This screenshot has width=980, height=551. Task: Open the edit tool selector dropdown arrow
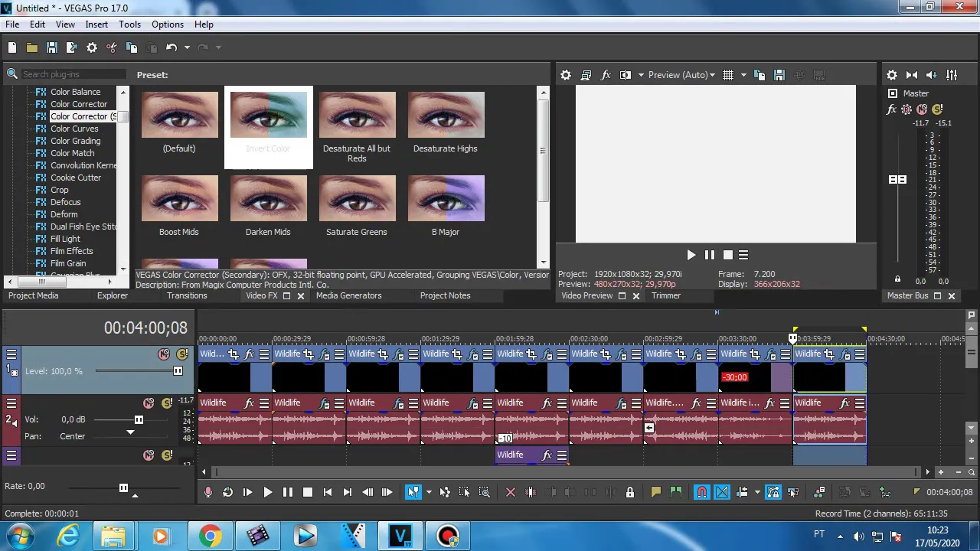428,492
